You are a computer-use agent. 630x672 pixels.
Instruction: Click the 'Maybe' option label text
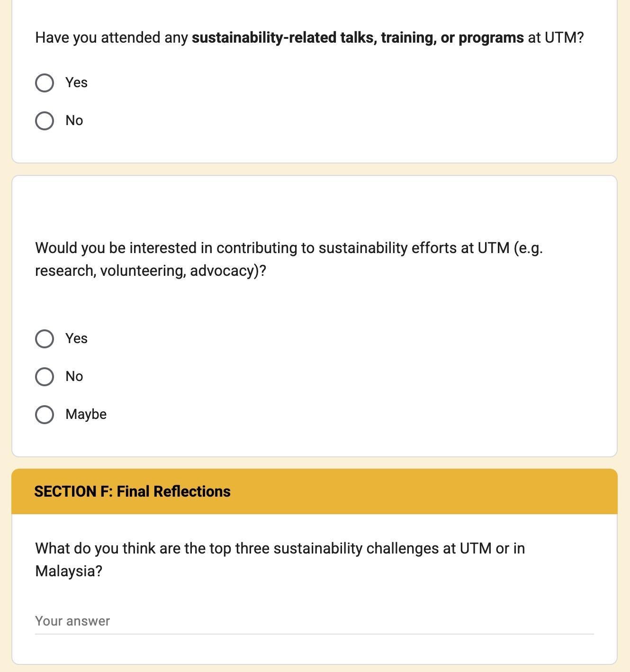86,414
